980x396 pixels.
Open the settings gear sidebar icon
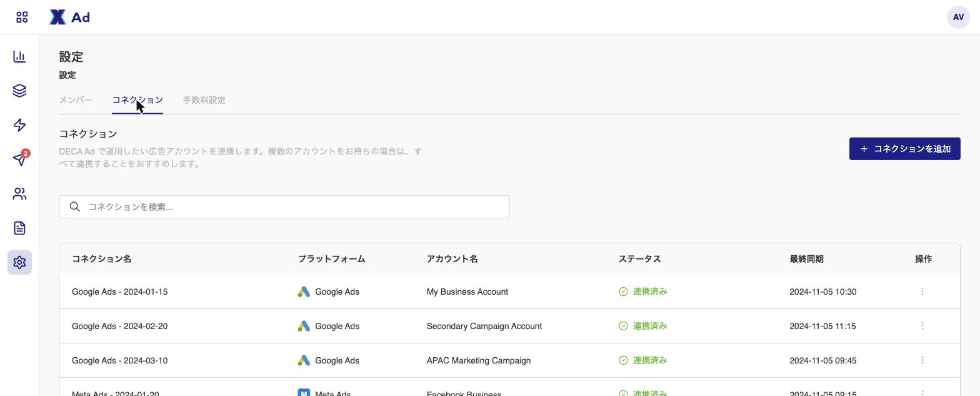(x=19, y=262)
